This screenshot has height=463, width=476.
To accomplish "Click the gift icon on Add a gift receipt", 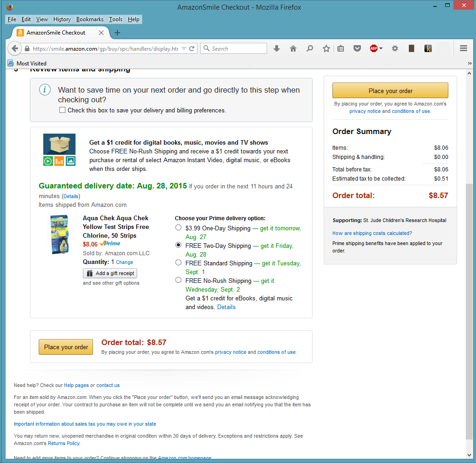I will [x=90, y=273].
